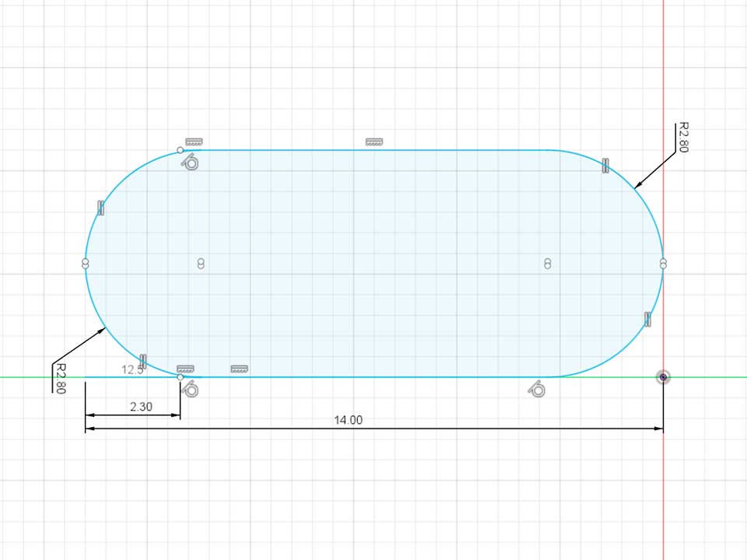Click the sketch origin point
The width and height of the screenshot is (747, 560).
pos(663,377)
